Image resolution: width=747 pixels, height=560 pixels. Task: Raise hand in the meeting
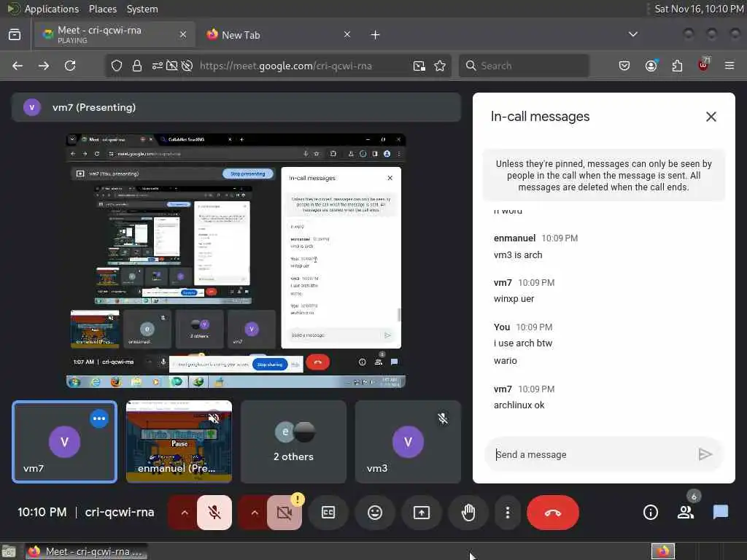pyautogui.click(x=468, y=513)
